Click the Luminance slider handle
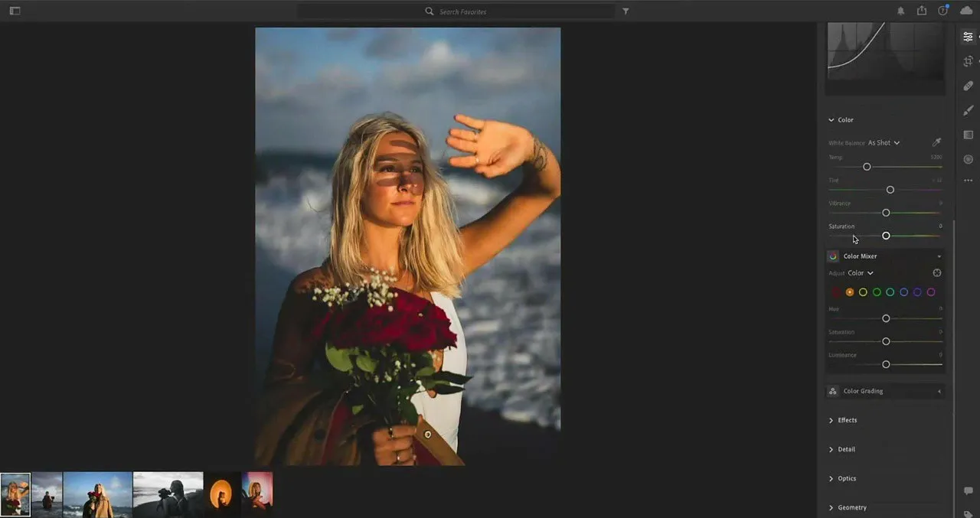 coord(886,364)
